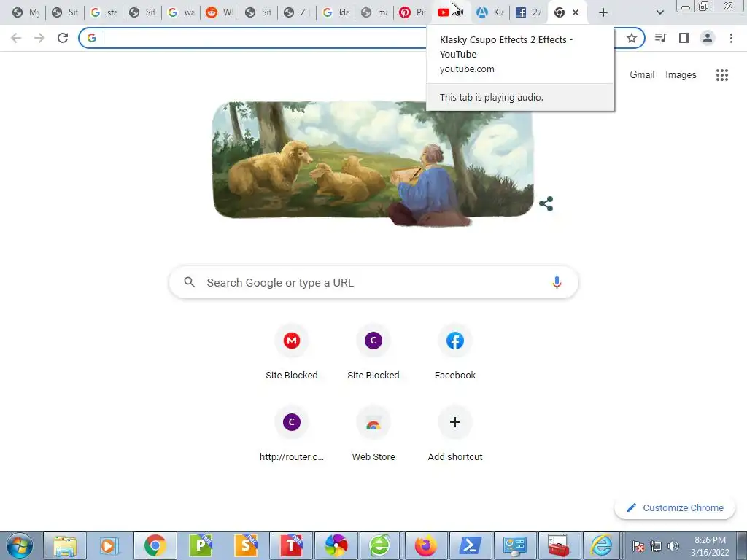Switch to the Google tab labeled 'kla'
This screenshot has width=747, height=560.
335,12
